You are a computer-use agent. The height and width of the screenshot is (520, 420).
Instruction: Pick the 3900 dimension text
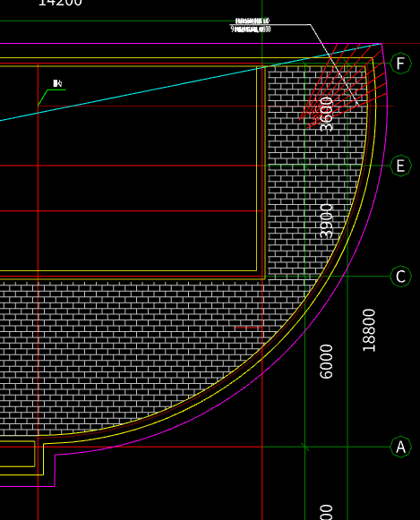[x=327, y=221]
